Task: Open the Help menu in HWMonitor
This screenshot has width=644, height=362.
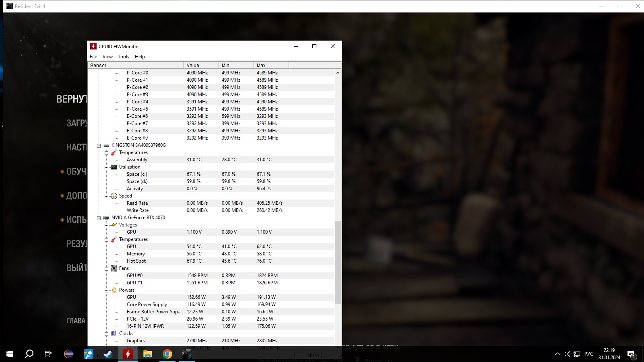Action: point(140,57)
